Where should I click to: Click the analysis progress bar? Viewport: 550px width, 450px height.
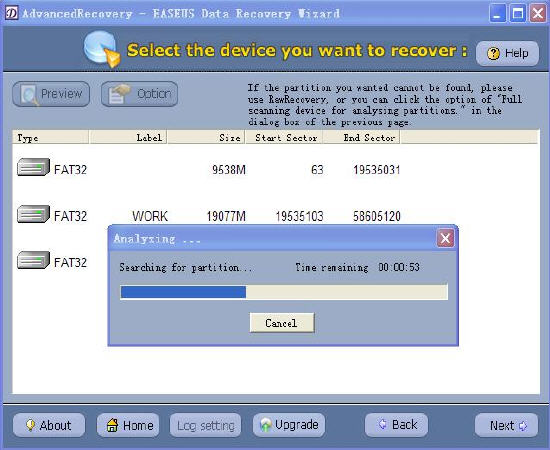click(x=284, y=292)
